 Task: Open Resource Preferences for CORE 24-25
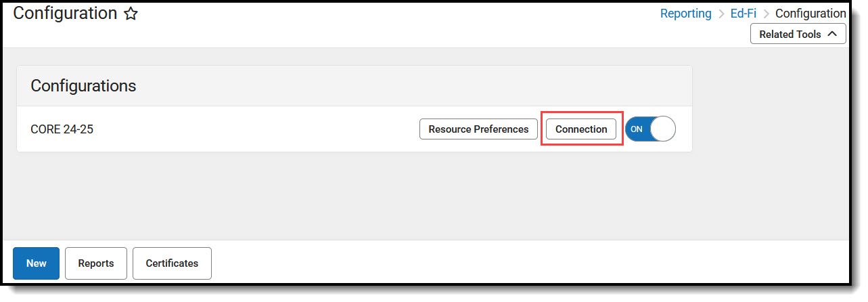pyautogui.click(x=478, y=129)
